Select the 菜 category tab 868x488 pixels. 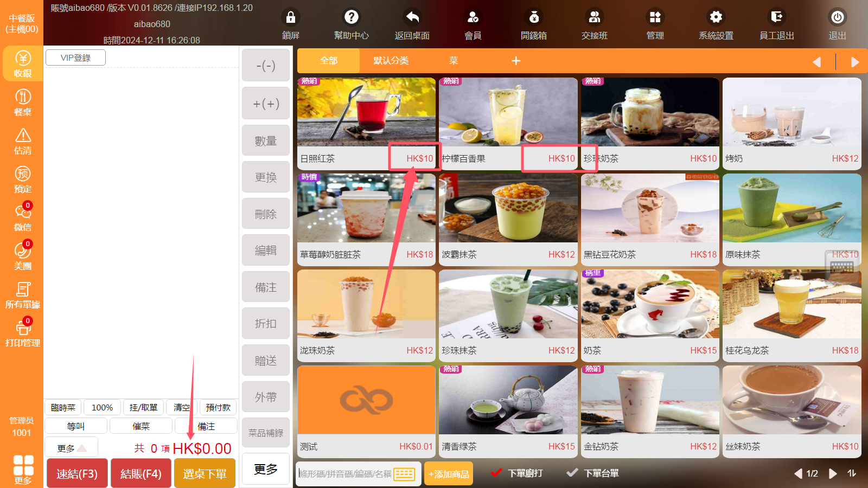(x=454, y=61)
